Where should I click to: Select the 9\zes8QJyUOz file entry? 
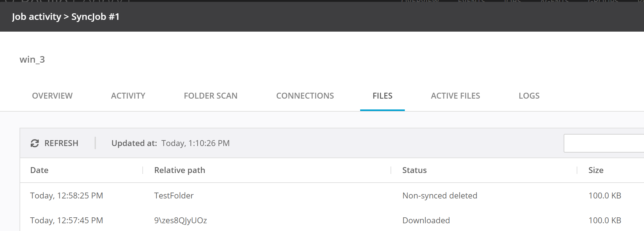pos(180,220)
